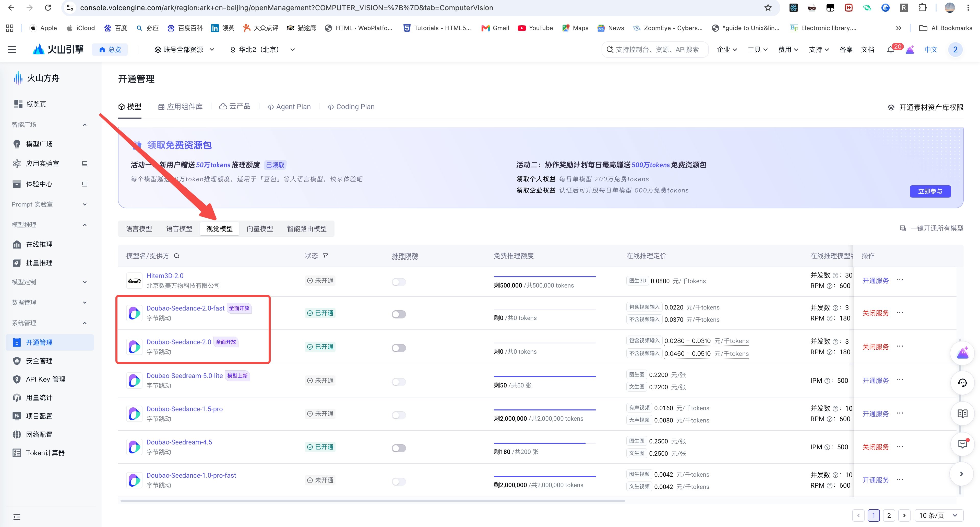Viewport: 980px width, 527px height.
Task: Select the 向量模型 sub-tab
Action: [x=260, y=228]
